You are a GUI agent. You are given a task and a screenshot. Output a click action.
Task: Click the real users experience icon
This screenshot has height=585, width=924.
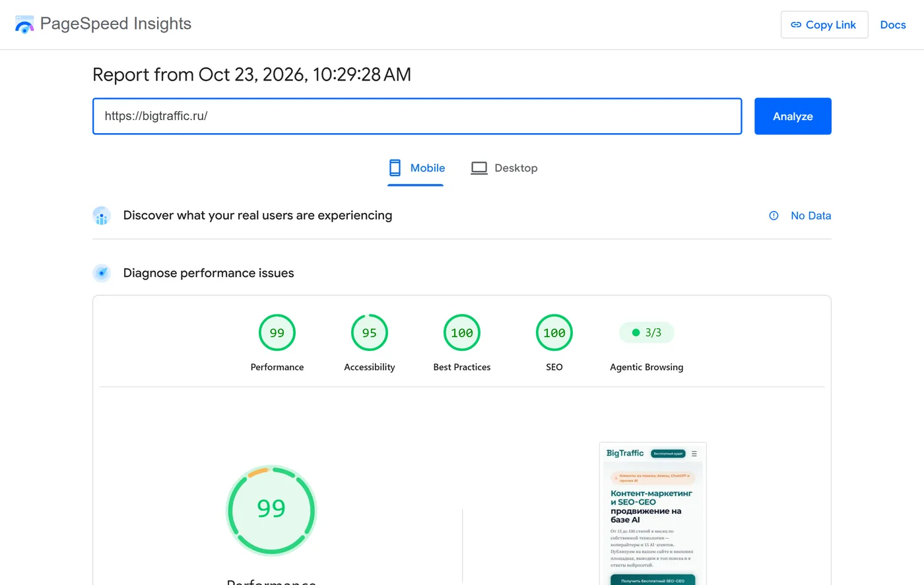(102, 216)
